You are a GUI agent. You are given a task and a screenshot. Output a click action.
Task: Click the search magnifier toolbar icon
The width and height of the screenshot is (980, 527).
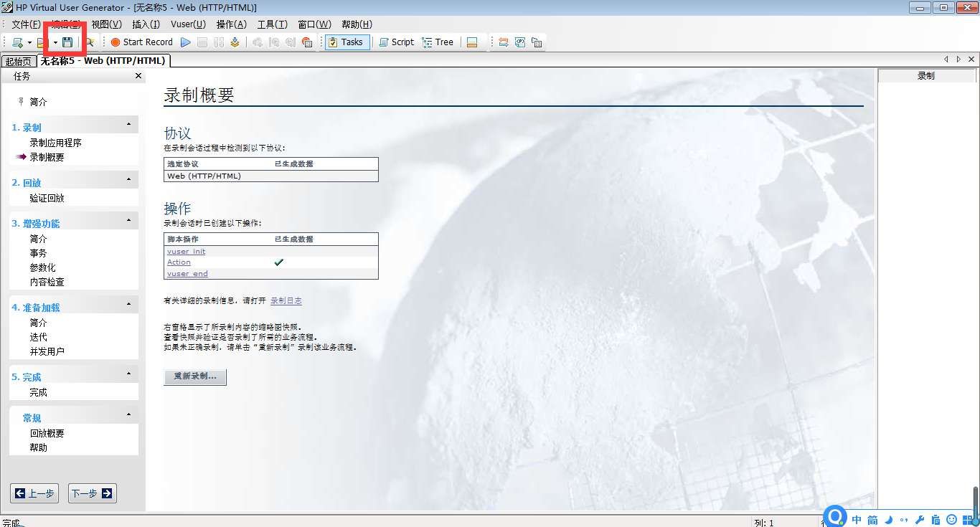90,42
